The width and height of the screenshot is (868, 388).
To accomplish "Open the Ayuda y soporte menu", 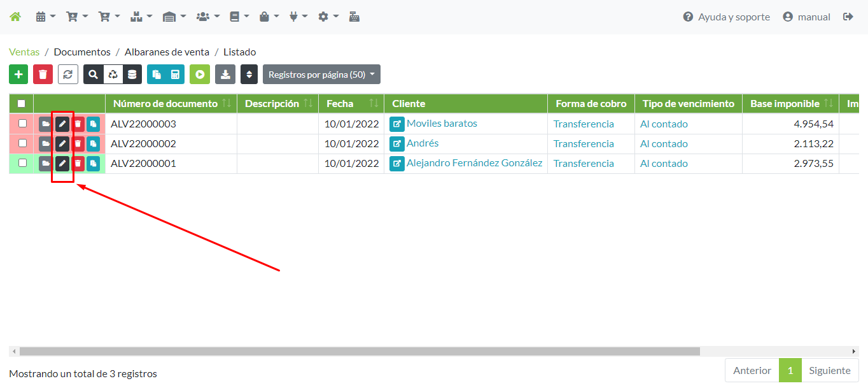I will [726, 17].
